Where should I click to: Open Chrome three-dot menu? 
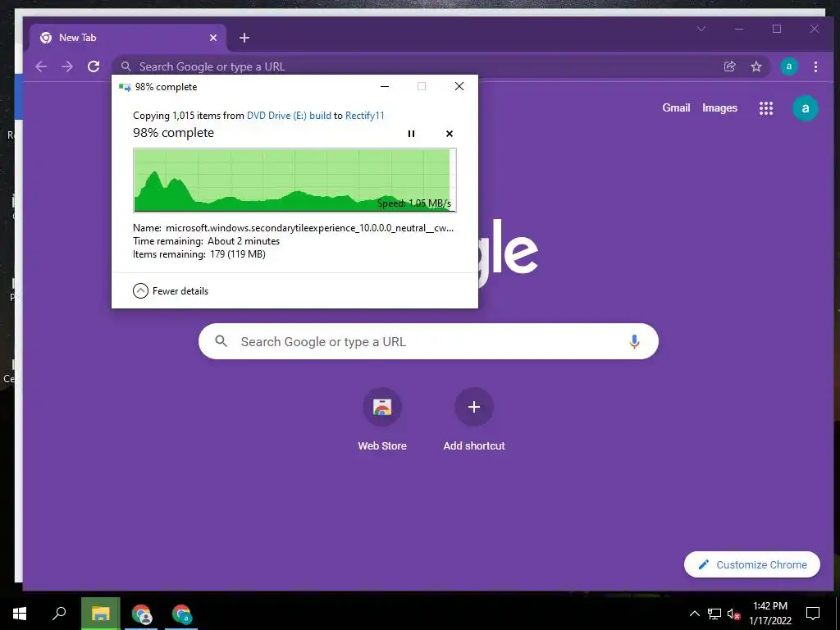point(815,66)
